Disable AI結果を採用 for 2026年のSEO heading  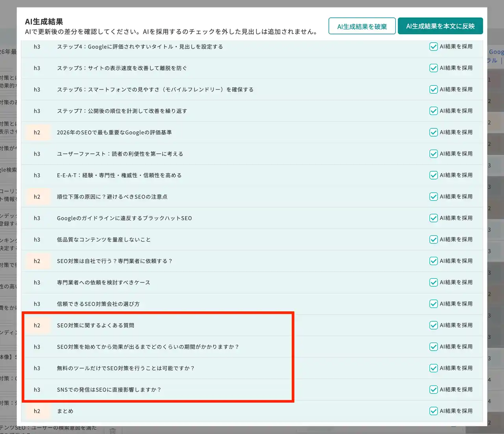(x=434, y=133)
